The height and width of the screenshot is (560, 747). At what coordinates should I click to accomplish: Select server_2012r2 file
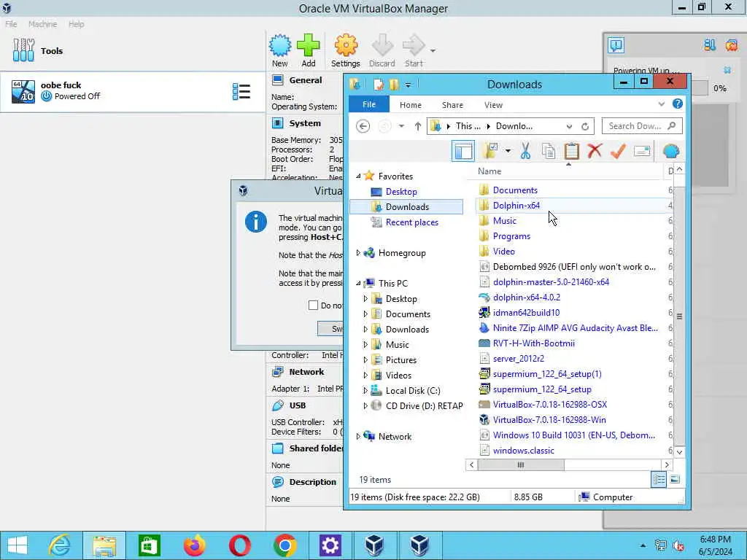[519, 359]
